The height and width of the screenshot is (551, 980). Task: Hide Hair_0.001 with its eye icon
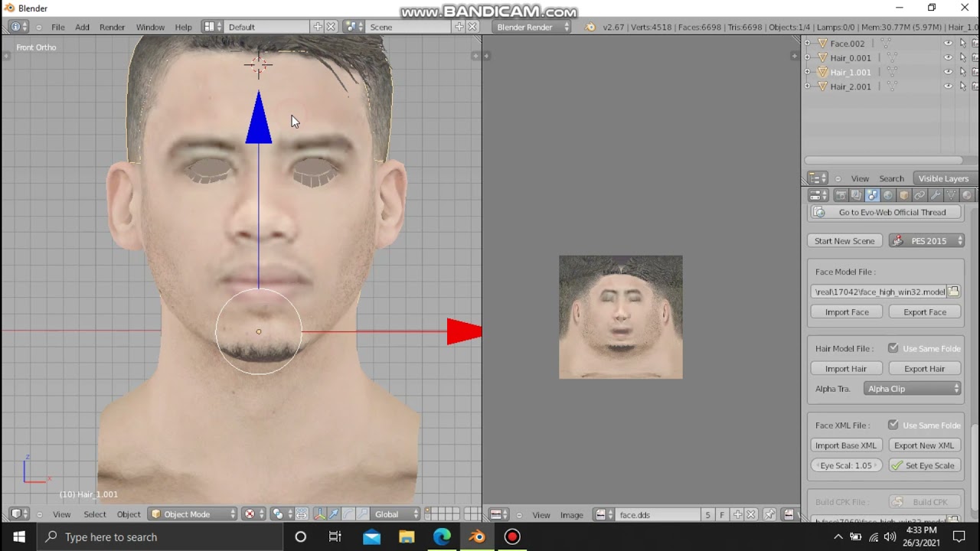[949, 57]
